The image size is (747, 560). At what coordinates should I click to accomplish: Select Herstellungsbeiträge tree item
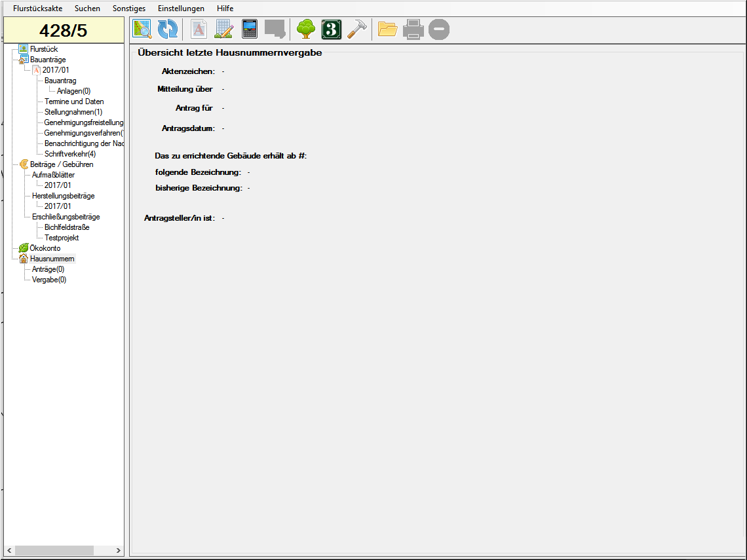(x=64, y=196)
